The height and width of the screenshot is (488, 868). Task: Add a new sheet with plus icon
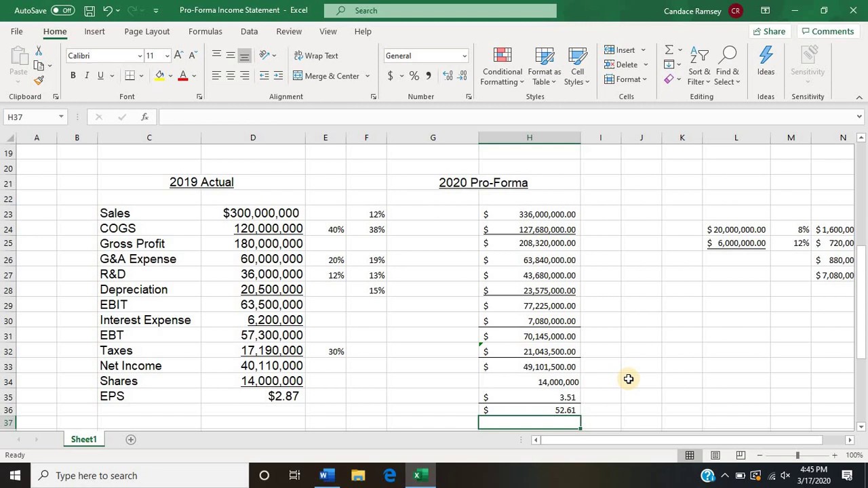pyautogui.click(x=131, y=439)
